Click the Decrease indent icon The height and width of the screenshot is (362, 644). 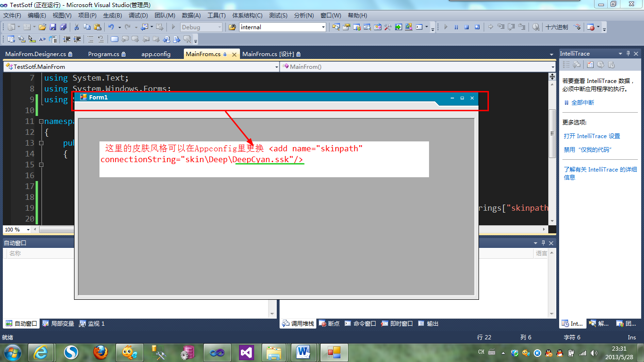coord(67,39)
